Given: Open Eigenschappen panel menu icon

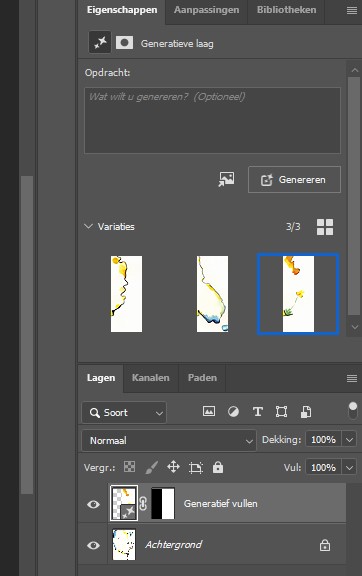Looking at the screenshot, I should [x=352, y=10].
